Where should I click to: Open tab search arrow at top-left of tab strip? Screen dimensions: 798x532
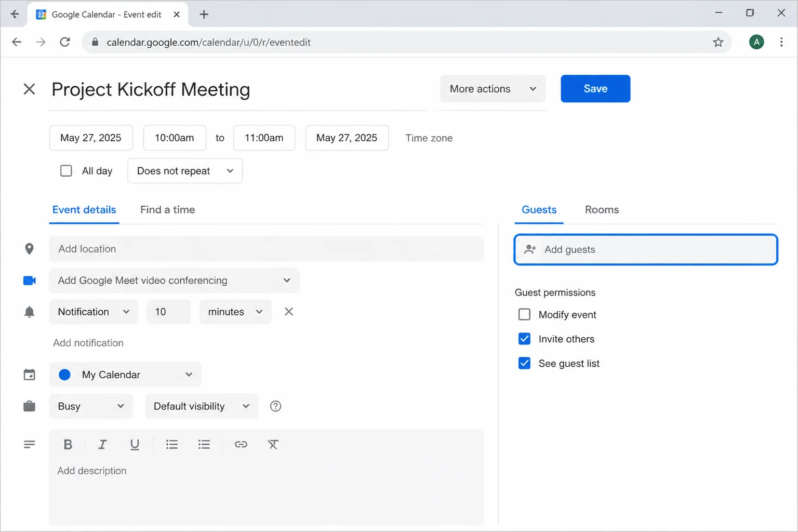click(15, 15)
